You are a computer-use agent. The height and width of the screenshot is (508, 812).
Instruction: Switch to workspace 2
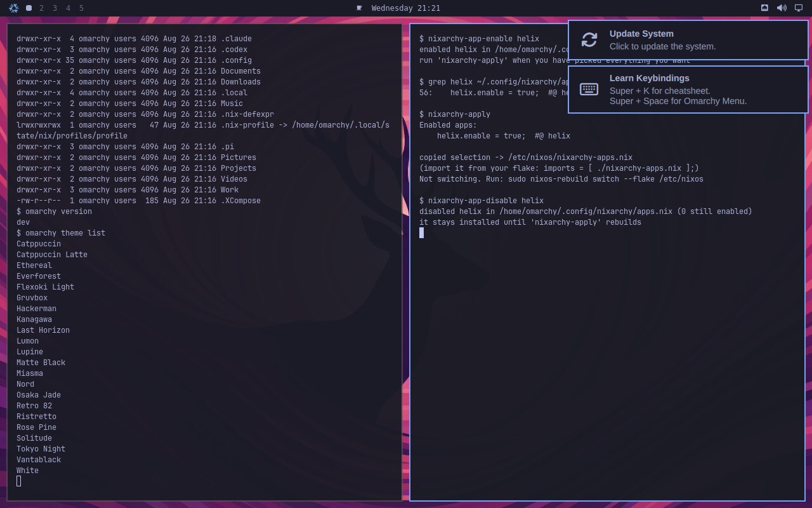pos(42,8)
